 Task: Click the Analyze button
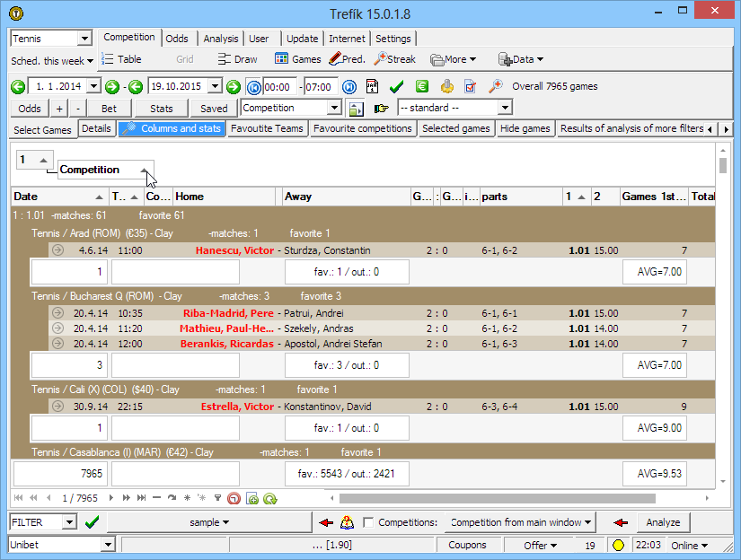pos(663,522)
